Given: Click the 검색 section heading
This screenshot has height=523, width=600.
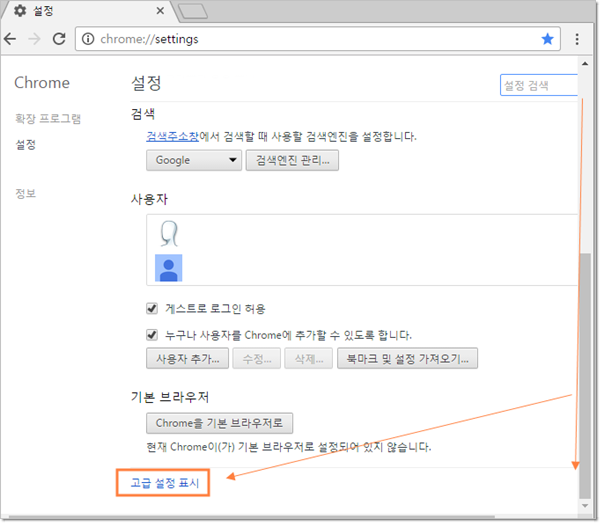Looking at the screenshot, I should pyautogui.click(x=143, y=114).
